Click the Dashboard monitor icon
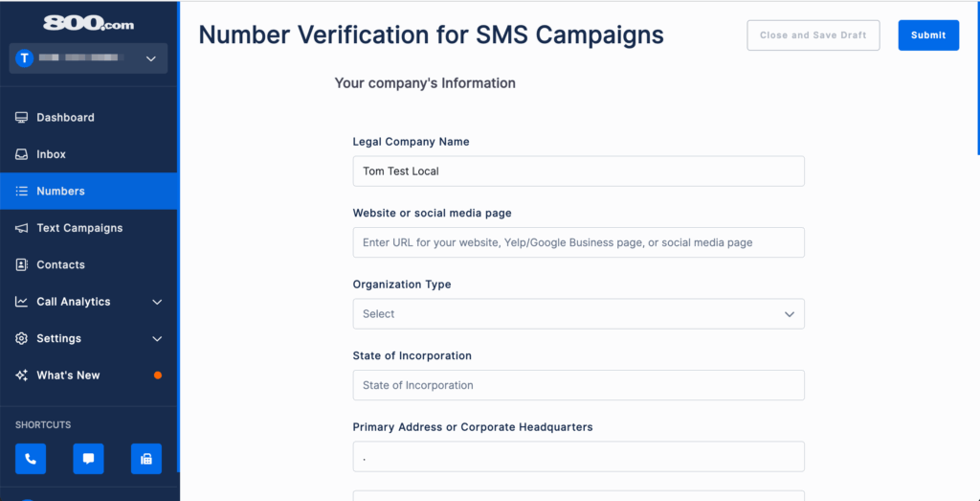The height and width of the screenshot is (501, 980). pos(21,118)
